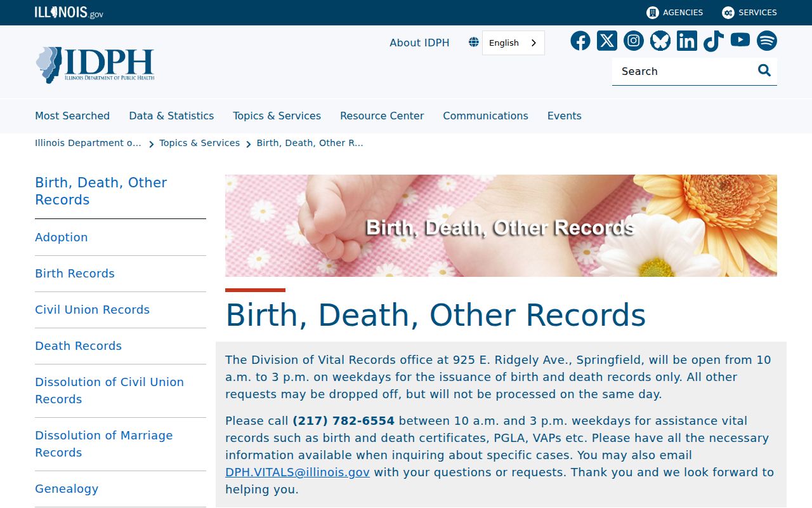Open the Death Records sidebar link
The width and height of the screenshot is (812, 508).
pyautogui.click(x=78, y=345)
